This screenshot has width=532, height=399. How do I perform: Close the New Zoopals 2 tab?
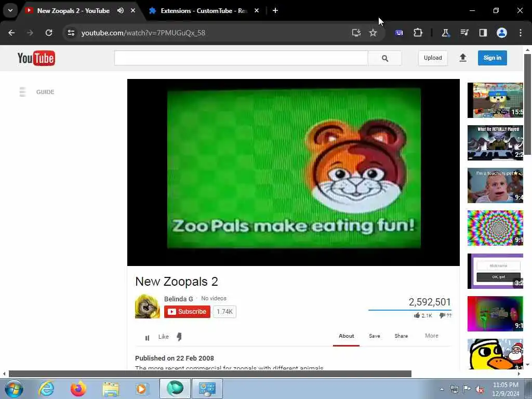[133, 10]
